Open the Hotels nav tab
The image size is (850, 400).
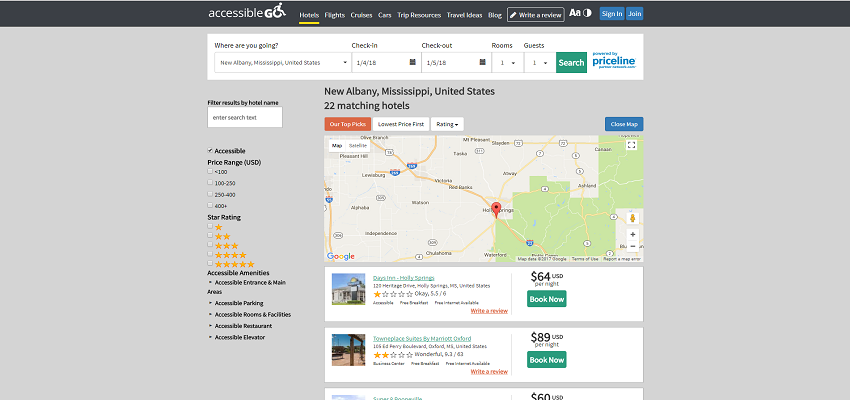point(309,15)
